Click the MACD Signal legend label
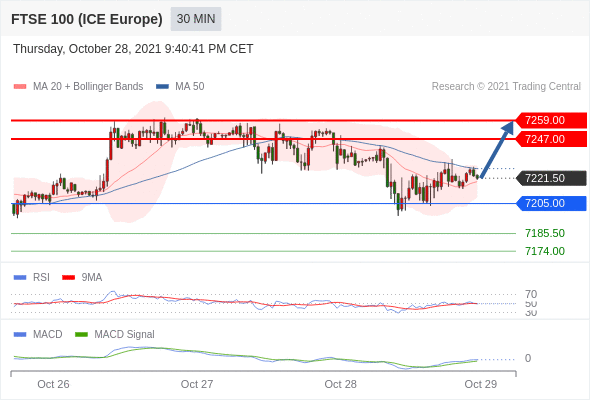The height and width of the screenshot is (400, 590). coord(125,334)
